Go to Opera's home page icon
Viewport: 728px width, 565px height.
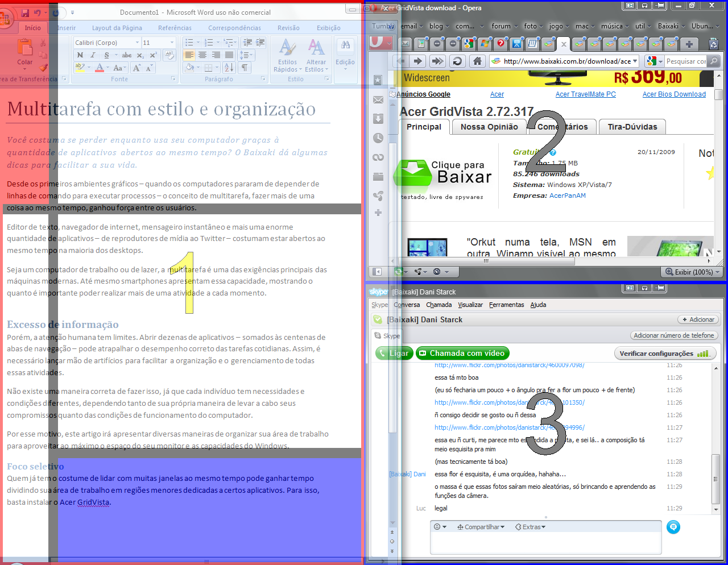[x=477, y=61]
